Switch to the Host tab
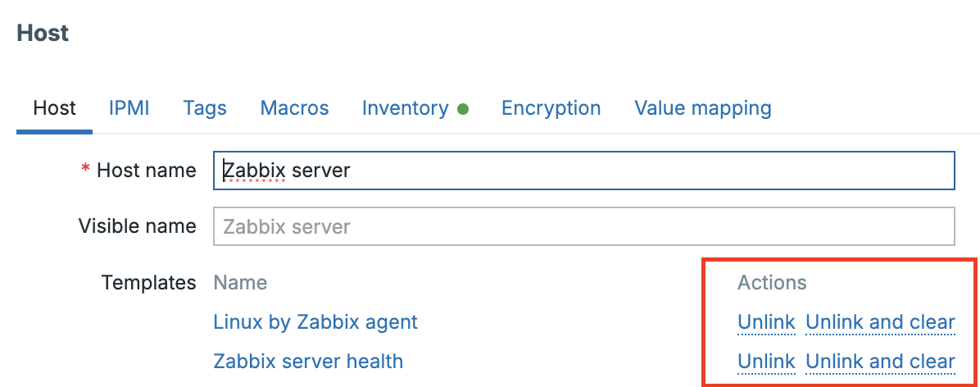980x387 pixels. tap(54, 108)
